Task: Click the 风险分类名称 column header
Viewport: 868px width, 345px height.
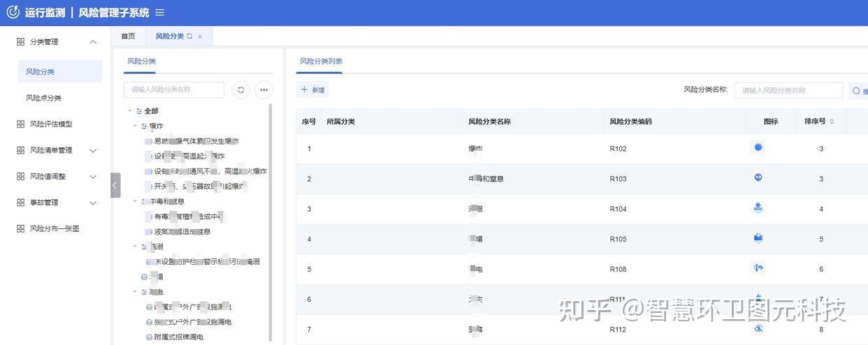Action: (489, 122)
